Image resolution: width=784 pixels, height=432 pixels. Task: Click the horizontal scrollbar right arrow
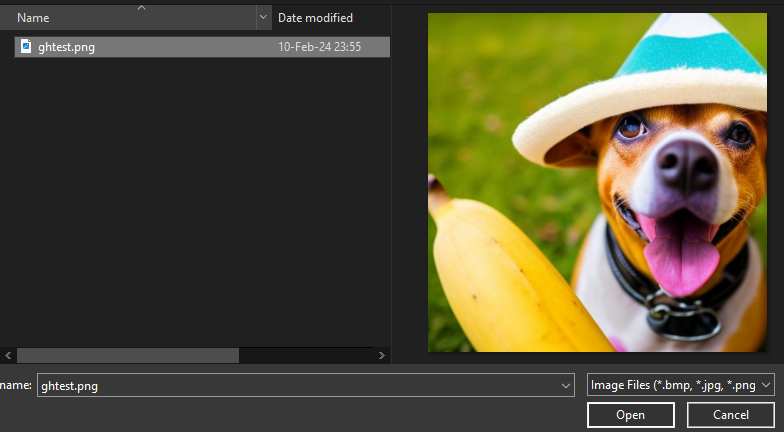(382, 356)
